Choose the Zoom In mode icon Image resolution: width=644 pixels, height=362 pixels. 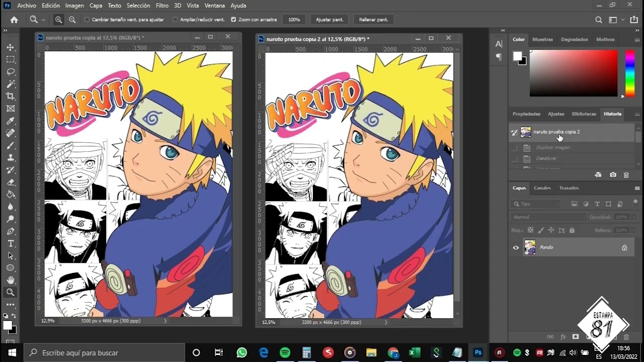59,20
